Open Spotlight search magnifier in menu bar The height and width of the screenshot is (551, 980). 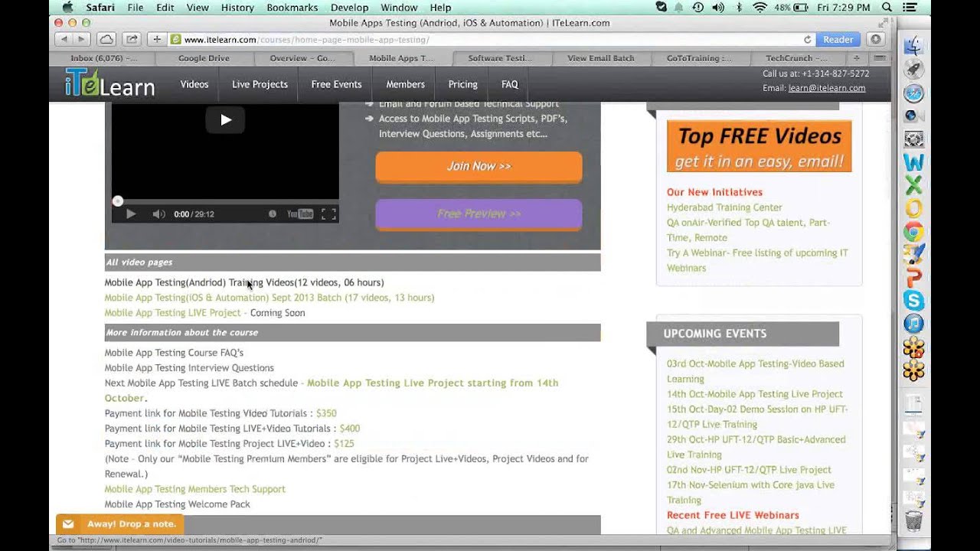point(887,8)
